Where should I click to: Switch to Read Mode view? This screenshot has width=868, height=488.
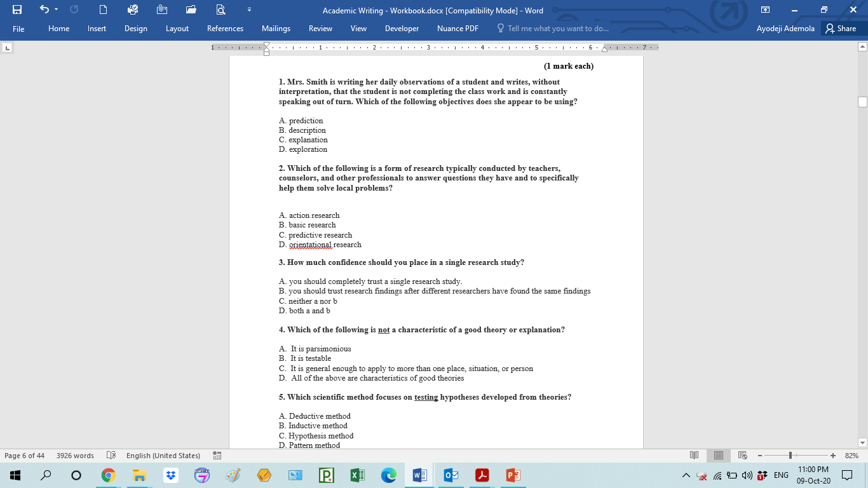tap(695, 455)
